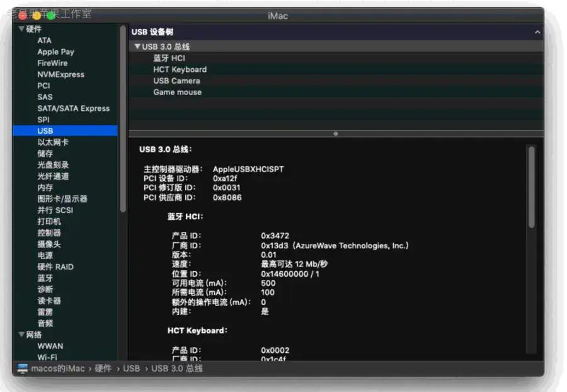Click the iMac window title
Image resolution: width=567 pixels, height=392 pixels.
278,16
